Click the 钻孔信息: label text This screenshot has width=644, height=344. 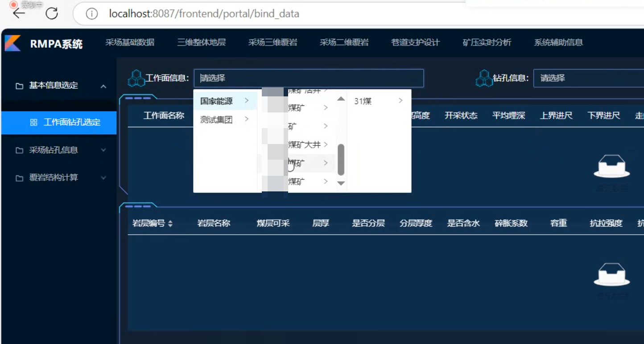511,79
